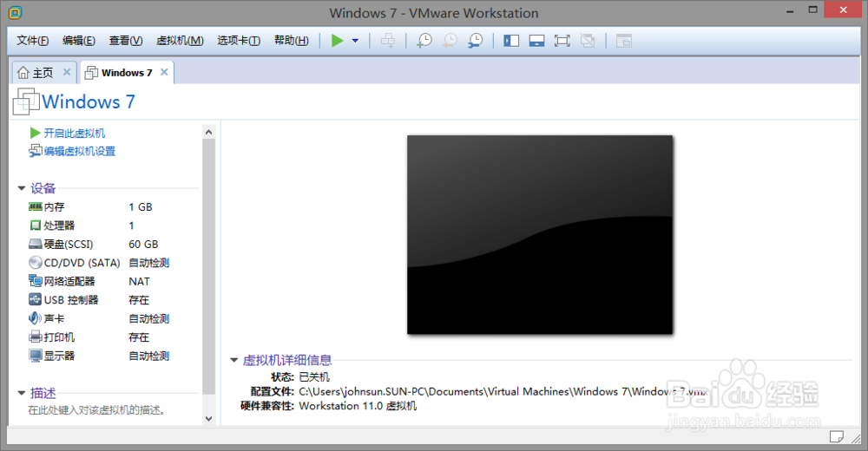Click the description input field 在此处键入
868x451 pixels.
(97, 410)
